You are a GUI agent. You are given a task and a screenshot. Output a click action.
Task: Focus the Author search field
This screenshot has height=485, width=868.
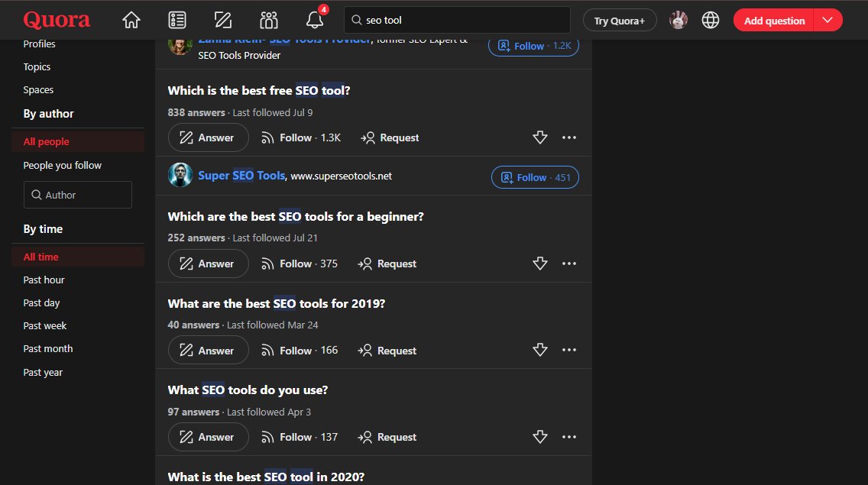(77, 195)
